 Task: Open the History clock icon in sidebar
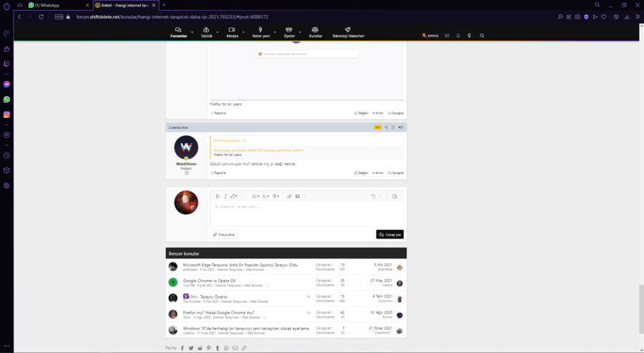click(6, 155)
